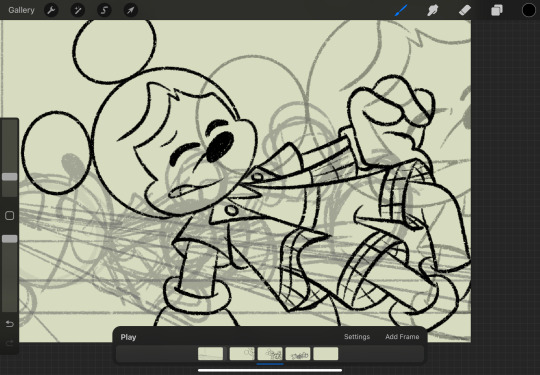Open the black color picker circle
Image resolution: width=540 pixels, height=375 pixels.
pos(529,10)
